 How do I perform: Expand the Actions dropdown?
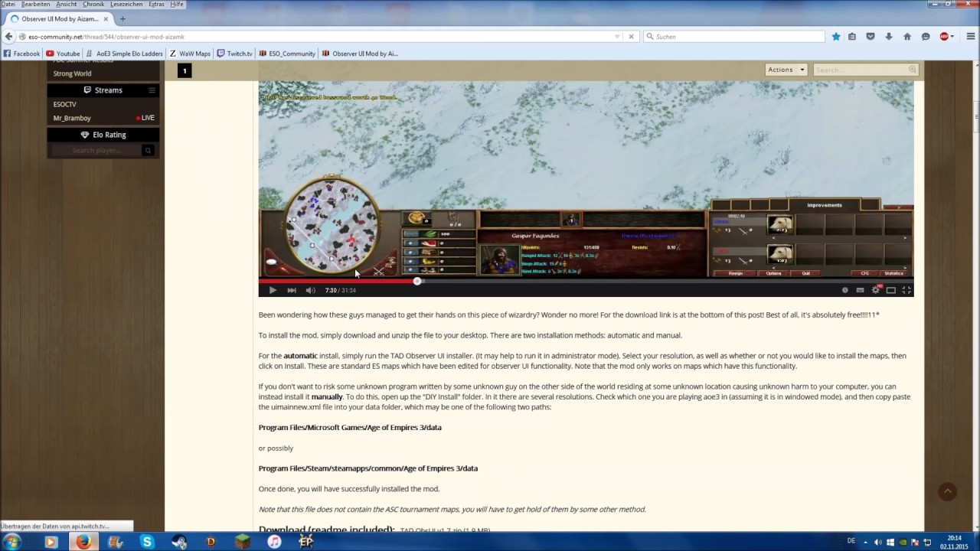[786, 70]
